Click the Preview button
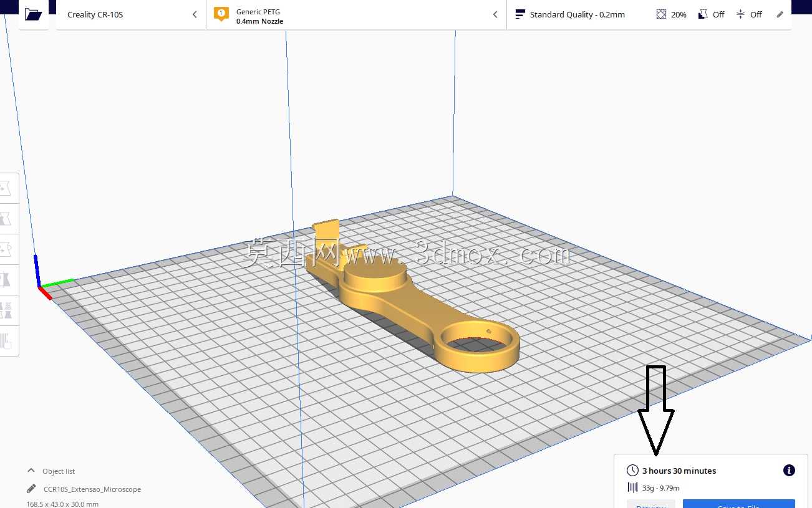 651,504
